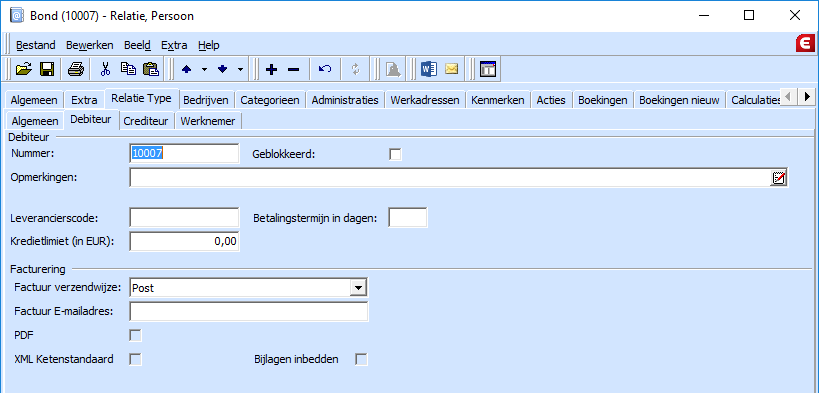Save the record with the floppy disk icon

tap(48, 69)
